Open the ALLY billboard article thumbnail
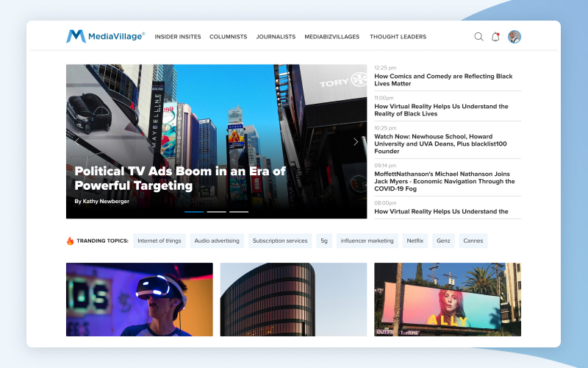The image size is (588, 368). 448,300
